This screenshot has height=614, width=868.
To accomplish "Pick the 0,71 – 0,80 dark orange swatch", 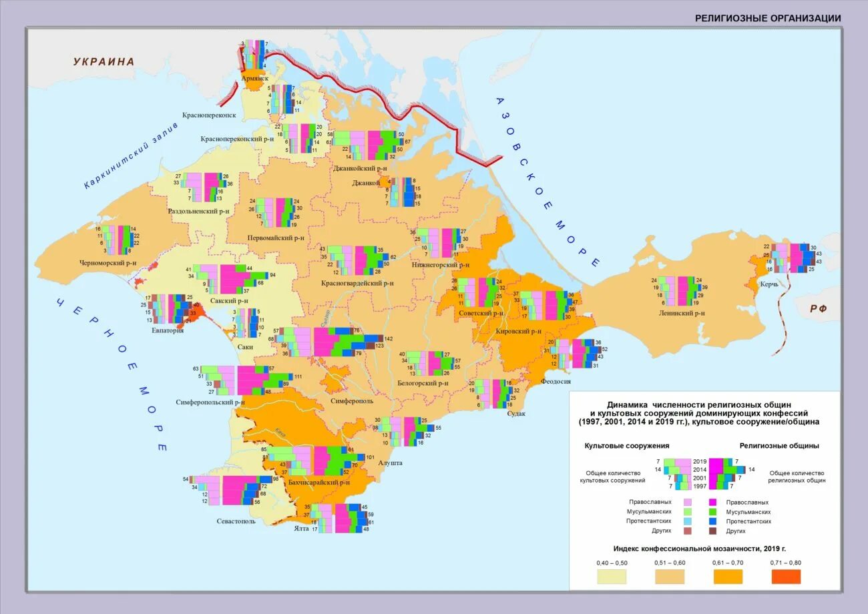I will [786, 577].
